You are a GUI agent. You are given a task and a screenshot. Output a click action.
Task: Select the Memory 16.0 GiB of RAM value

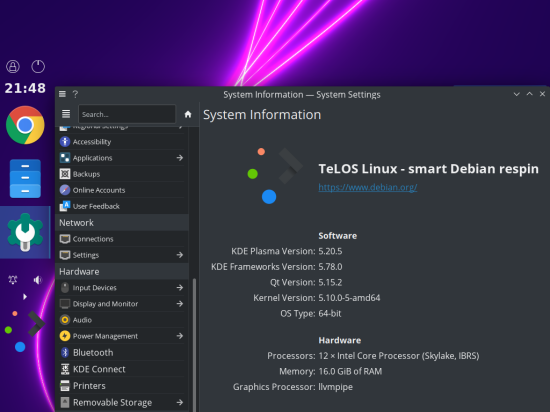pos(350,371)
